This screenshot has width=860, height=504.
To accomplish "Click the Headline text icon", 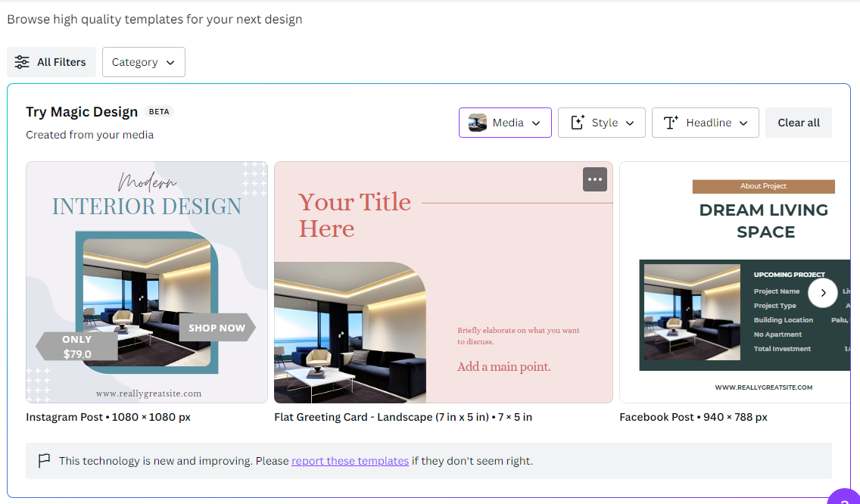I will point(671,123).
